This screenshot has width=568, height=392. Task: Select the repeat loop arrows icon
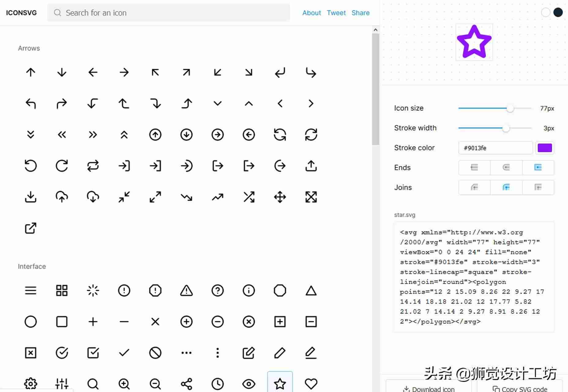pos(93,166)
